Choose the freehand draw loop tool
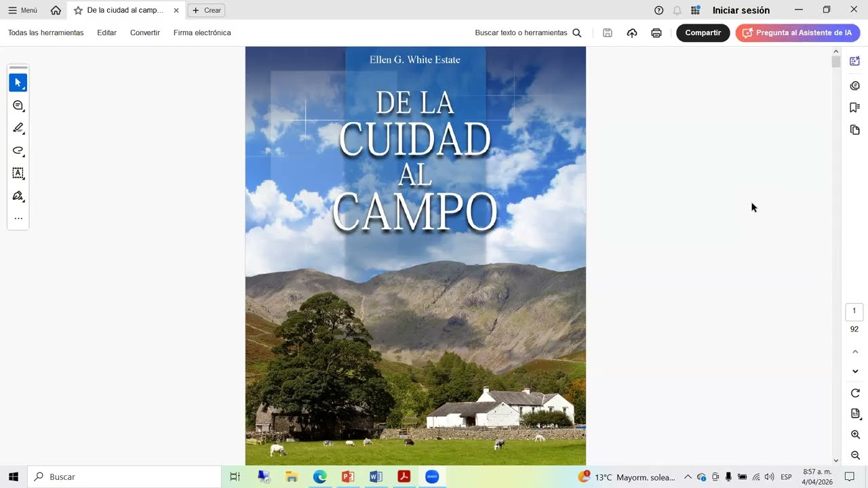Screen dimensions: 868x488 pyautogui.click(x=18, y=150)
